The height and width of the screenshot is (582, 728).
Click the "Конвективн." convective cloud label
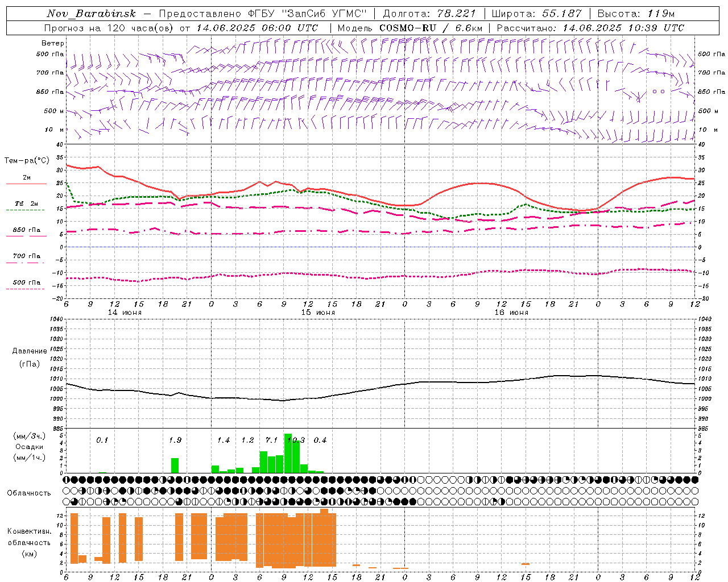point(29,531)
